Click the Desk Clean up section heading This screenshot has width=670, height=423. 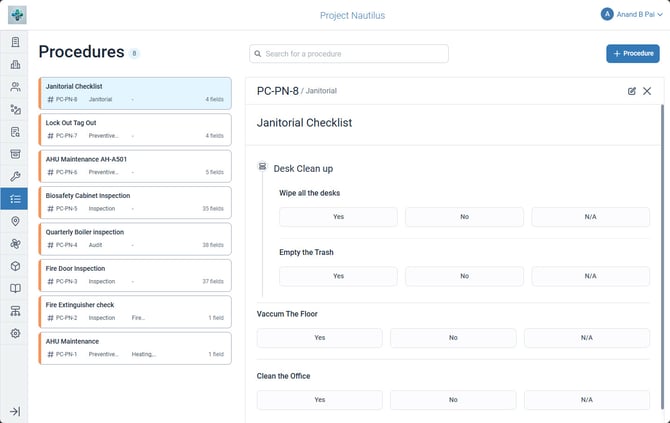(x=303, y=169)
